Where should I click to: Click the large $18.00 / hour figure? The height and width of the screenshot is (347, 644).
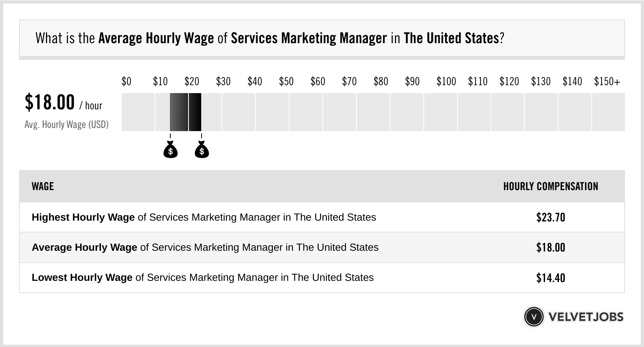click(63, 103)
